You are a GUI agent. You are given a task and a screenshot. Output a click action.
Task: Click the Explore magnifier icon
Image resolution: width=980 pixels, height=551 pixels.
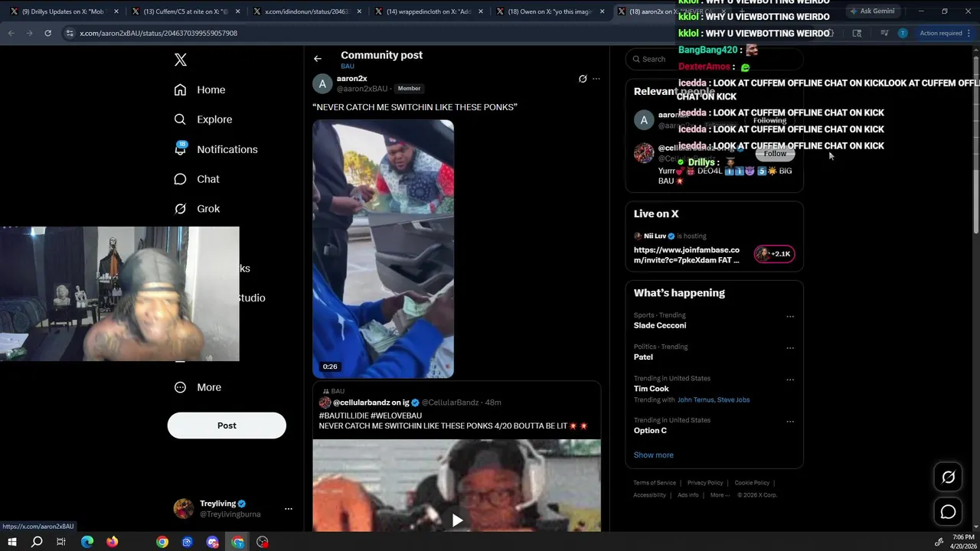pyautogui.click(x=180, y=119)
